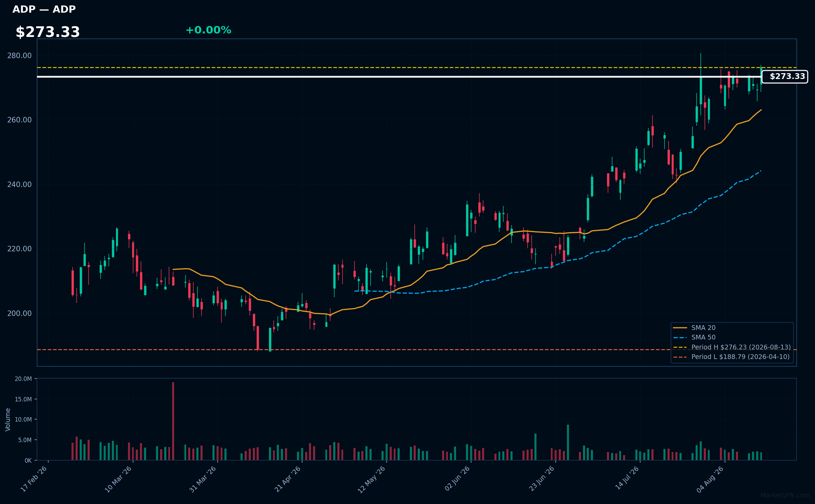The image size is (815, 504).
Task: Click the 0K volume axis label
Action: (28, 461)
